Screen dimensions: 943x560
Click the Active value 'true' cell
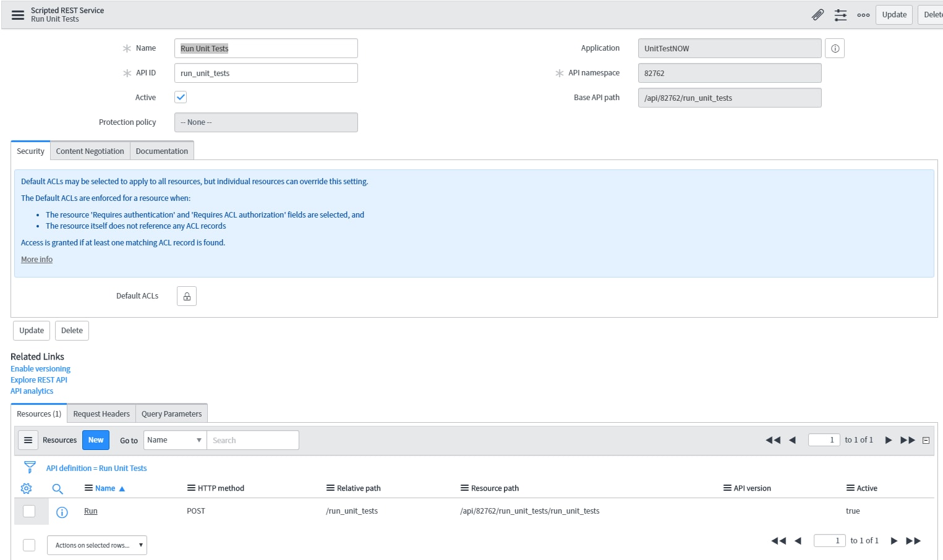pos(853,511)
